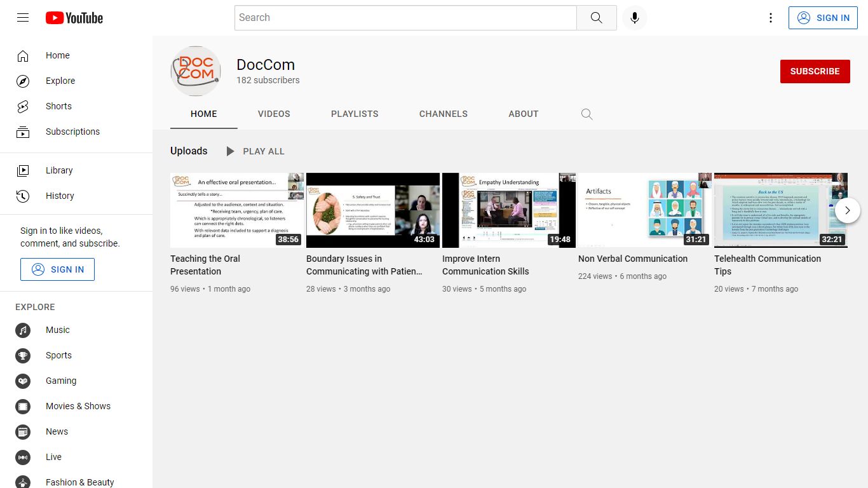Search within the DocCom channel
This screenshot has width=868, height=488.
587,114
